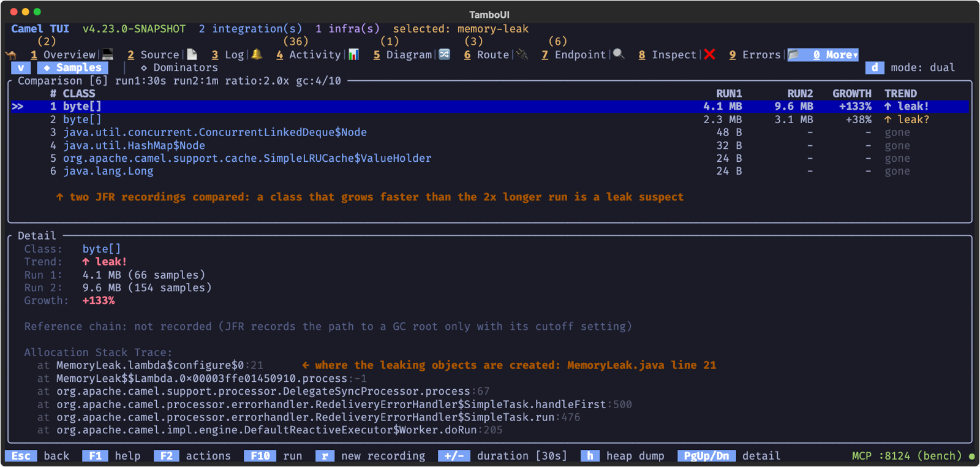The height and width of the screenshot is (467, 980).
Task: Click the MCP :8124 (bench) status
Action: [907, 456]
